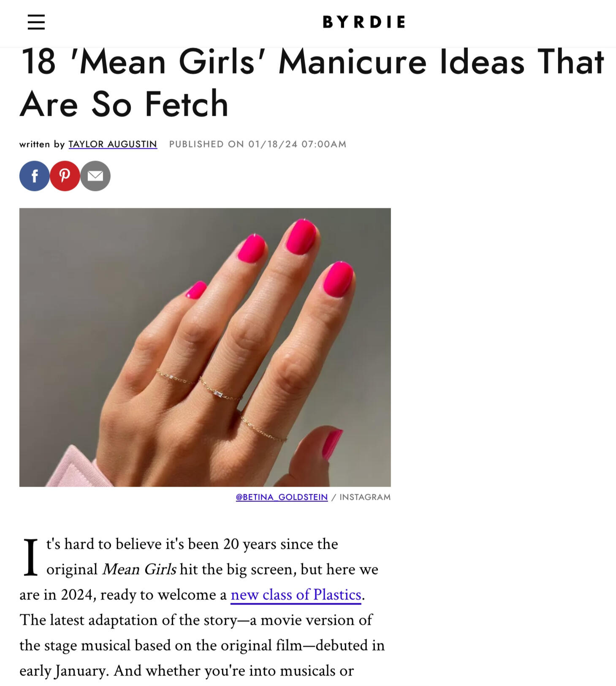Click the published date 01/18/24 text
This screenshot has width=616, height=686.
coord(273,144)
